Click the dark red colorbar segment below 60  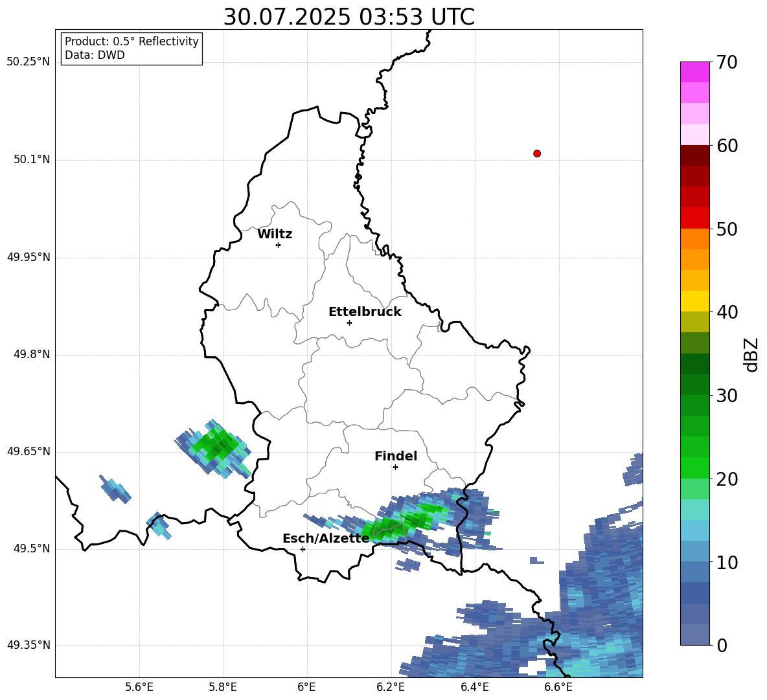694,155
